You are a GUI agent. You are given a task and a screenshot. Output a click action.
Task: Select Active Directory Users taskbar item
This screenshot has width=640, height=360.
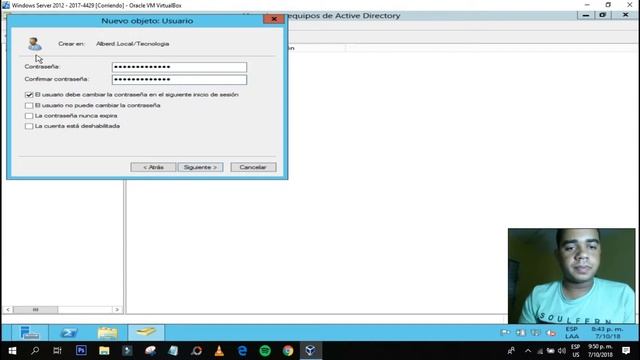(146, 332)
